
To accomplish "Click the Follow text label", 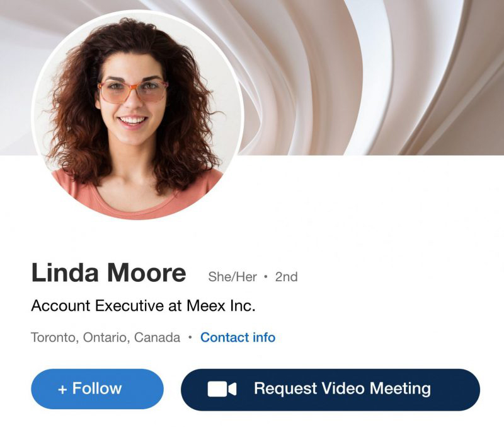I will (97, 388).
